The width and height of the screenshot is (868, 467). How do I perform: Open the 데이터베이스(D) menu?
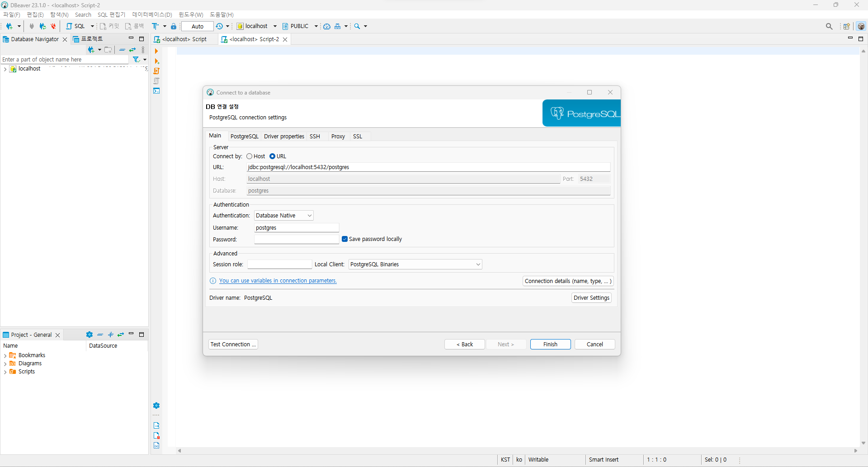tap(152, 14)
